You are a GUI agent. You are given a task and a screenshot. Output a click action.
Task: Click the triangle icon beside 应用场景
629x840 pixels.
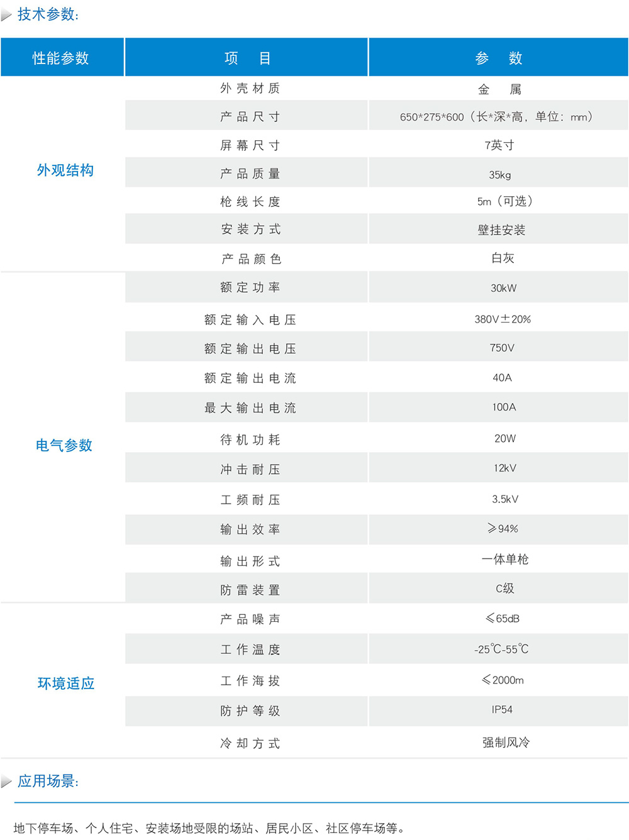tap(6, 782)
